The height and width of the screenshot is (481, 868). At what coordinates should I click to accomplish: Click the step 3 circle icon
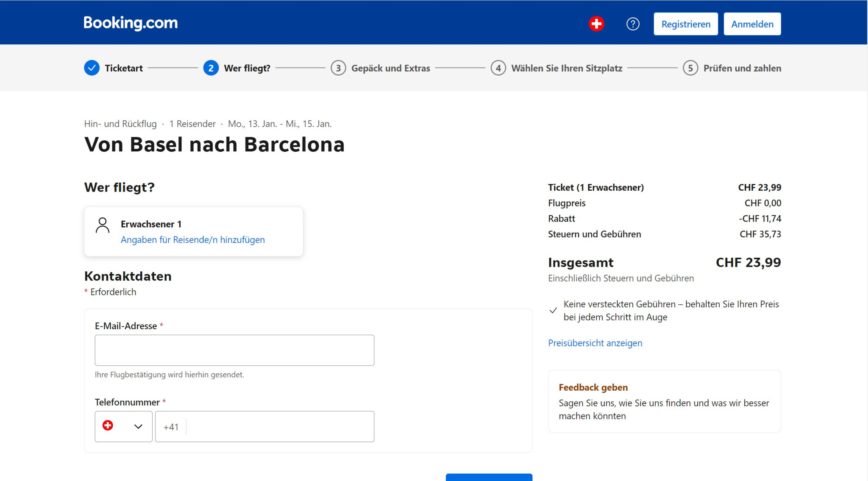click(338, 68)
